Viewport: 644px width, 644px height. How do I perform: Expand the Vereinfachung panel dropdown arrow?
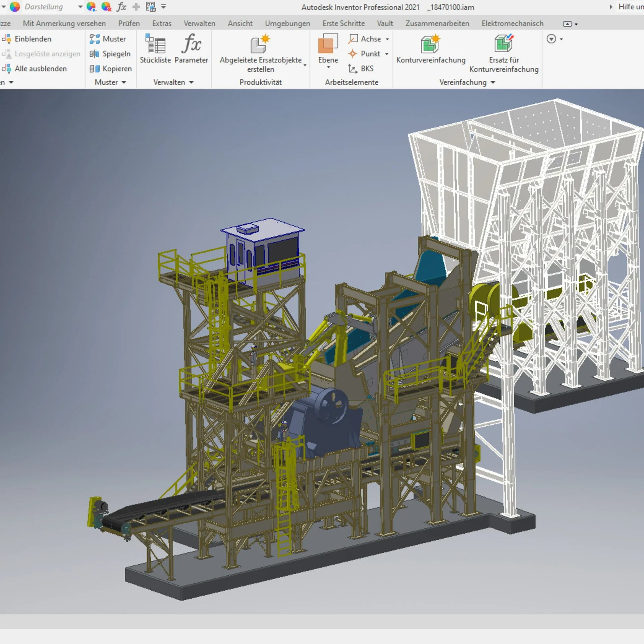click(x=493, y=83)
